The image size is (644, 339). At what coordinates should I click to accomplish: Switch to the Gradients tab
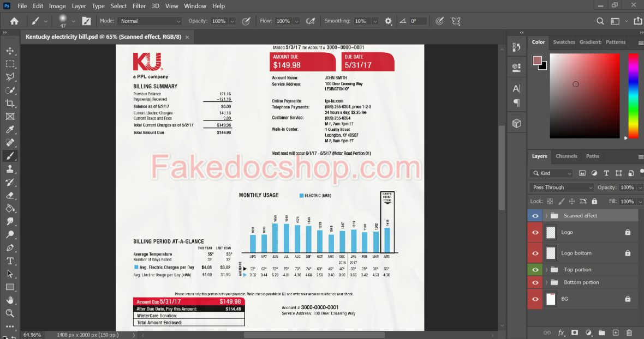click(x=590, y=42)
